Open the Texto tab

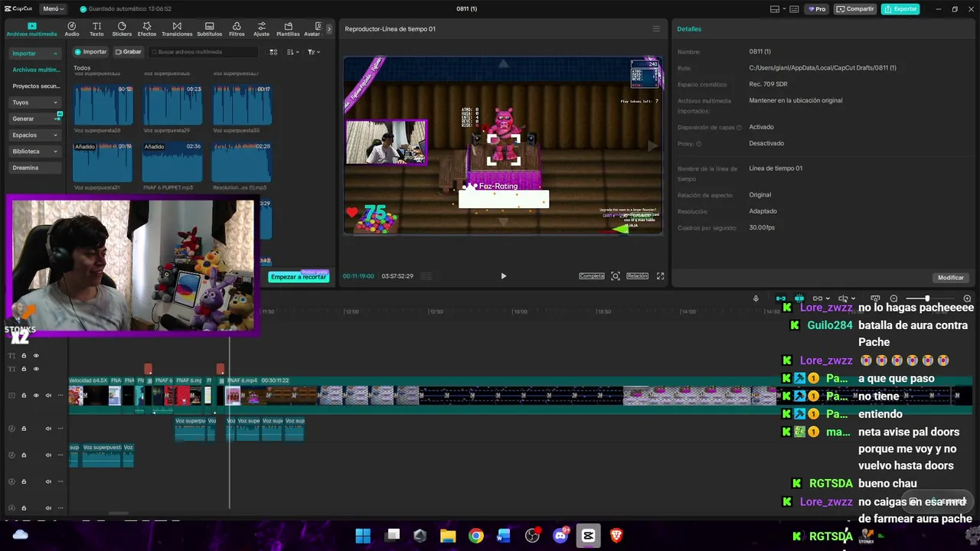click(x=96, y=29)
